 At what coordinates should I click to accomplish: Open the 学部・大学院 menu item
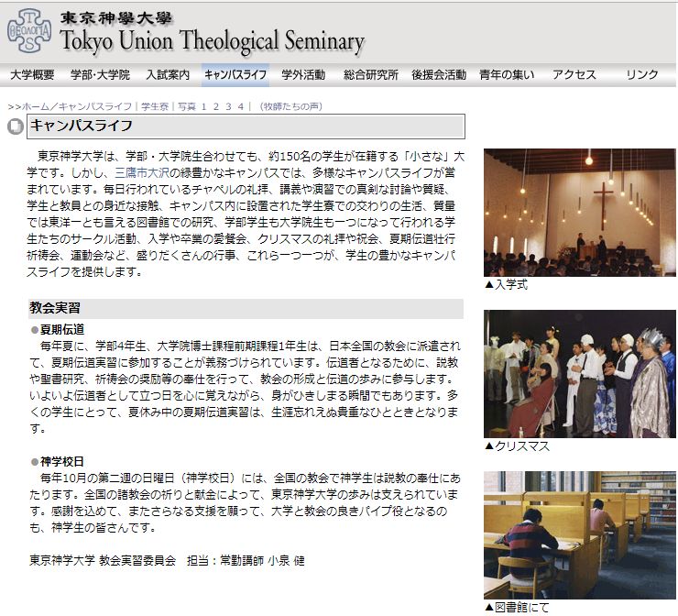coord(100,75)
